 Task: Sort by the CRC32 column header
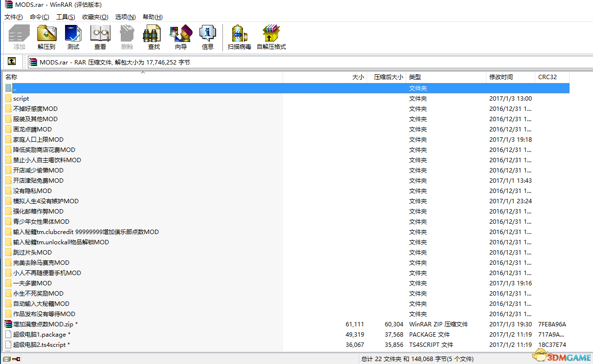[552, 77]
